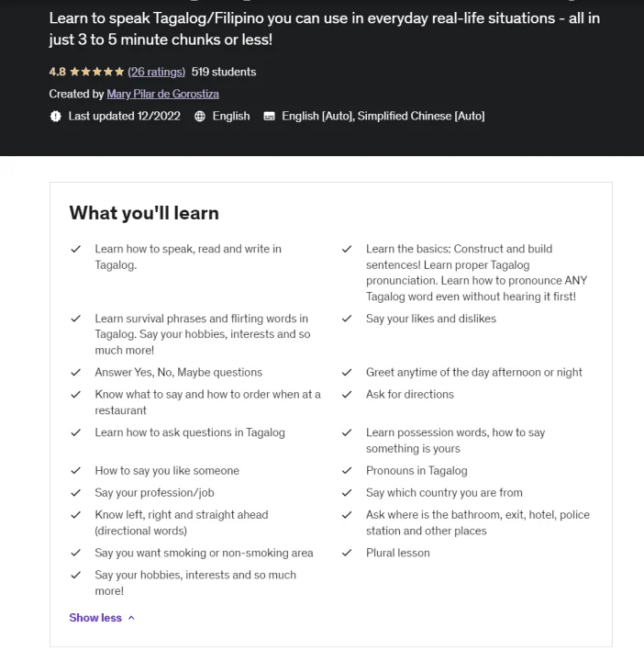Click the globe language icon

click(200, 116)
